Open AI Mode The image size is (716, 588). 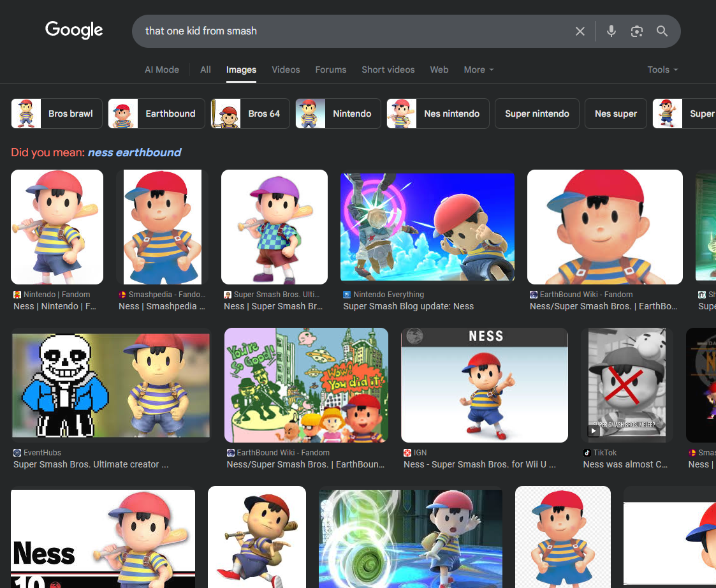[x=162, y=70]
